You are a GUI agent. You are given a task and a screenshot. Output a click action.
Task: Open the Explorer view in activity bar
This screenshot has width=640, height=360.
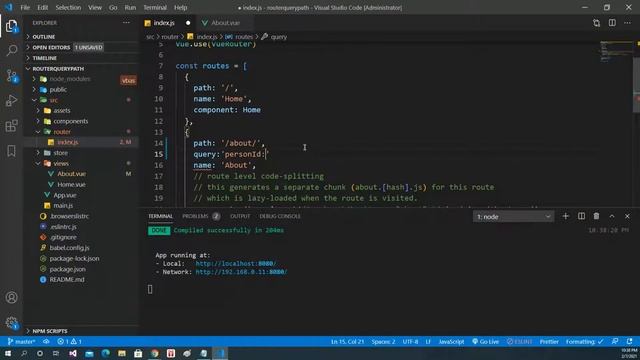(11, 26)
